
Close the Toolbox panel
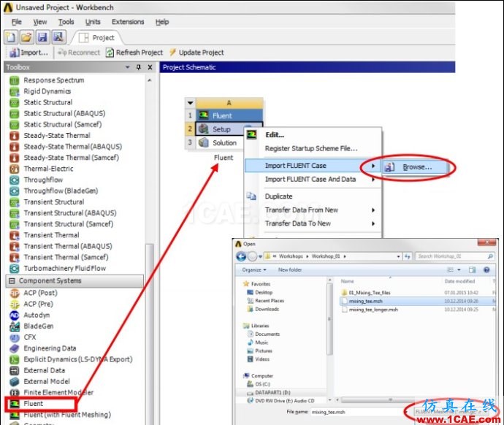(x=150, y=67)
